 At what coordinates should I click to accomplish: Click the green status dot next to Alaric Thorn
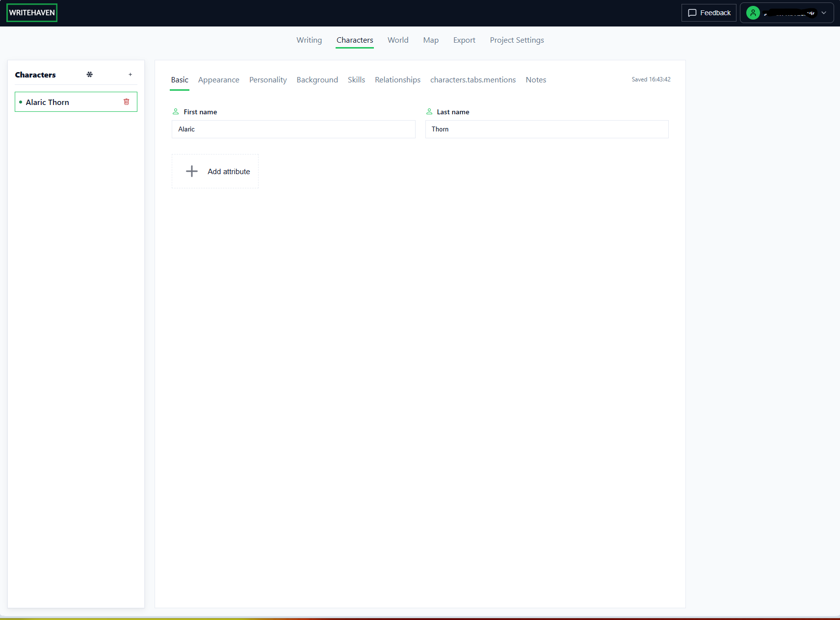(20, 102)
